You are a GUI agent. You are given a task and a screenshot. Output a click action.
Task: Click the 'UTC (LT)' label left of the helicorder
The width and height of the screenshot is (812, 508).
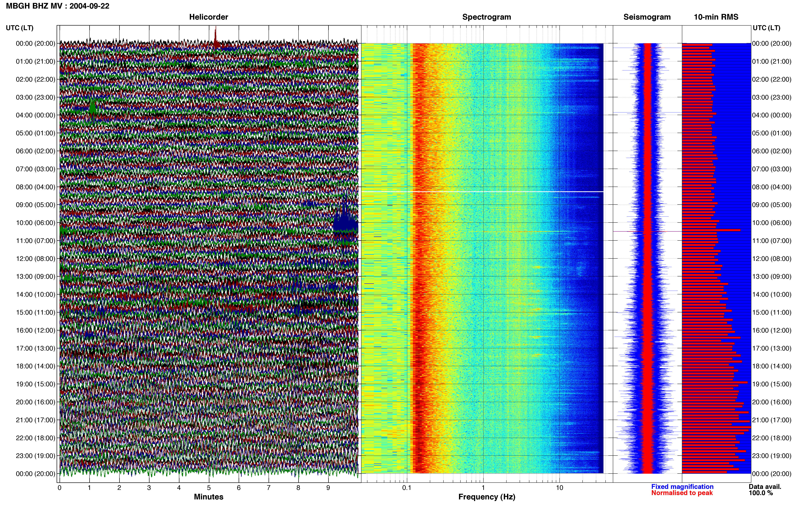(20, 28)
